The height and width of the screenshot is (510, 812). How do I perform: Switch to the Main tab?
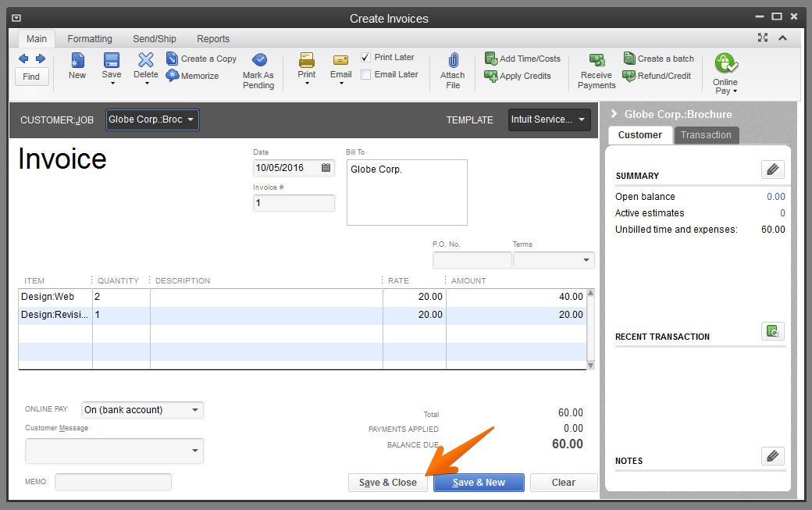tap(37, 39)
